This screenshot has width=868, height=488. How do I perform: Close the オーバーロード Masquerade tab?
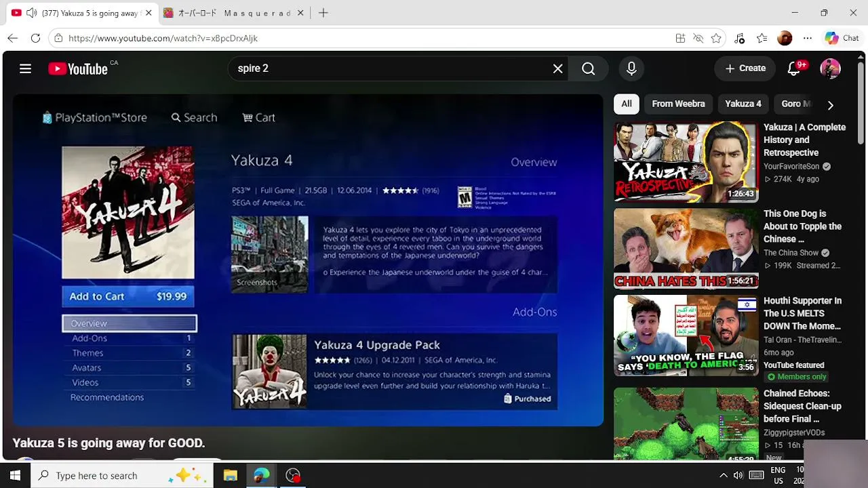300,13
